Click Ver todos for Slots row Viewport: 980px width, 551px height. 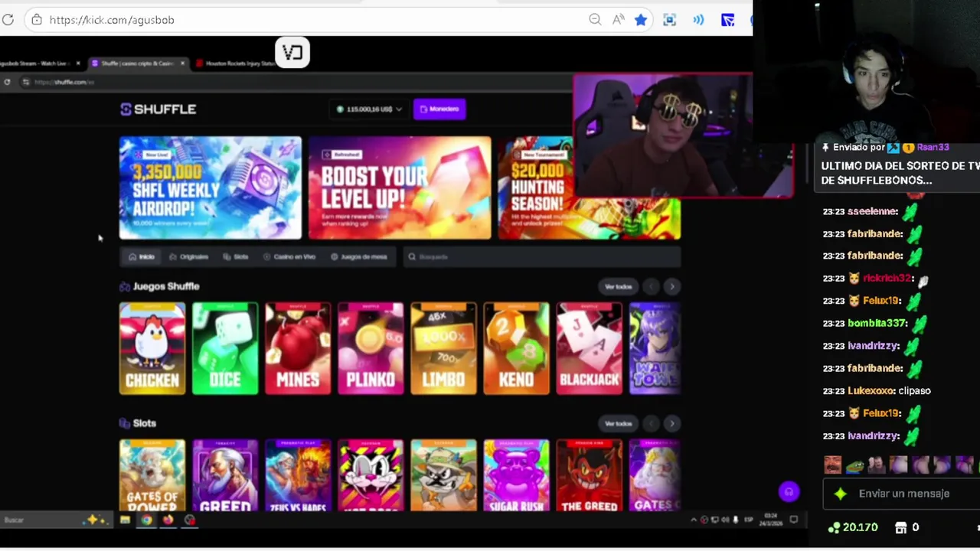[619, 424]
